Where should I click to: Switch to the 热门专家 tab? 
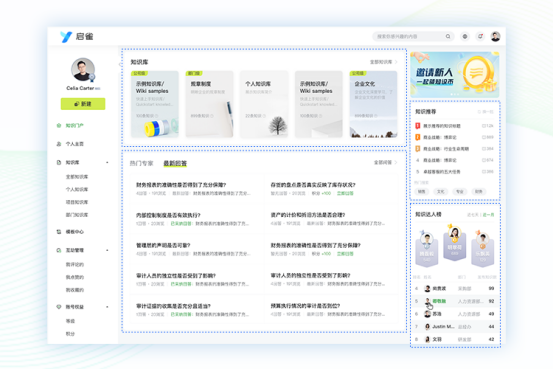141,163
